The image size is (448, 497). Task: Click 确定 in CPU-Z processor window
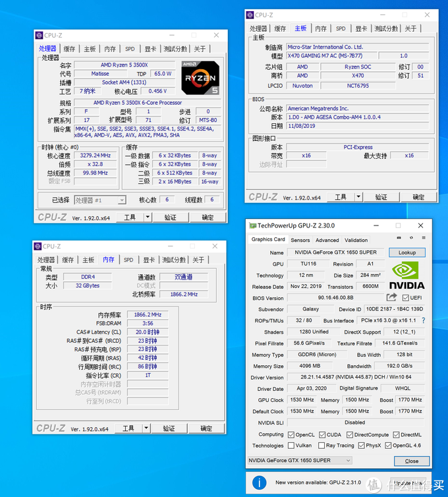208,217
